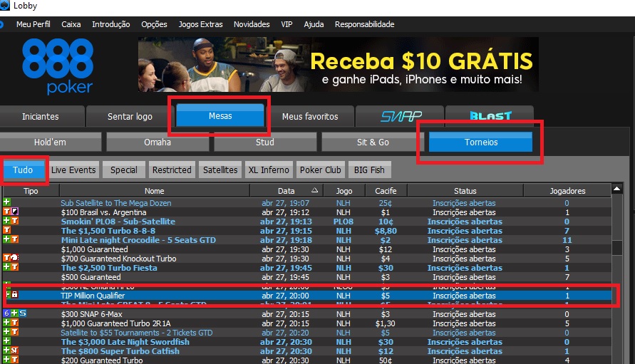Click the blue S snap icon on $300 SNAP 6-Max row

click(x=23, y=313)
